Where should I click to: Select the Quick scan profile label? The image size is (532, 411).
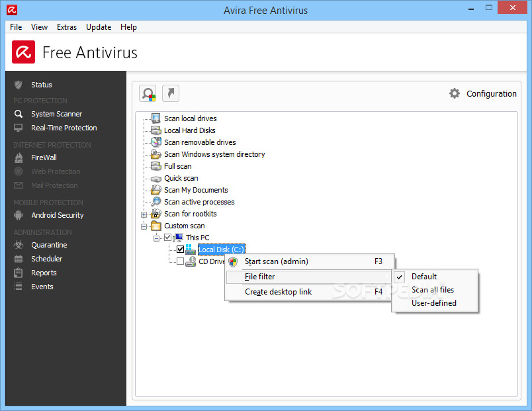pos(181,178)
